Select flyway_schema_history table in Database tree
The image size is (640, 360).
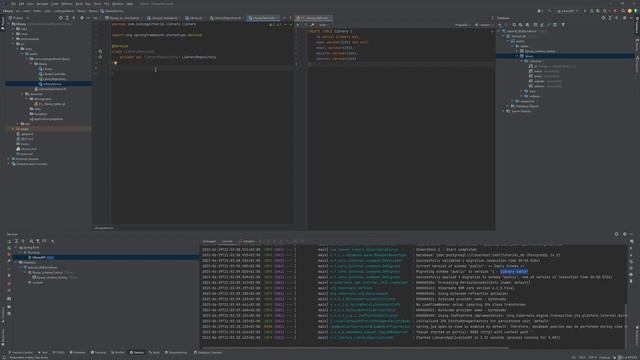tap(538, 51)
